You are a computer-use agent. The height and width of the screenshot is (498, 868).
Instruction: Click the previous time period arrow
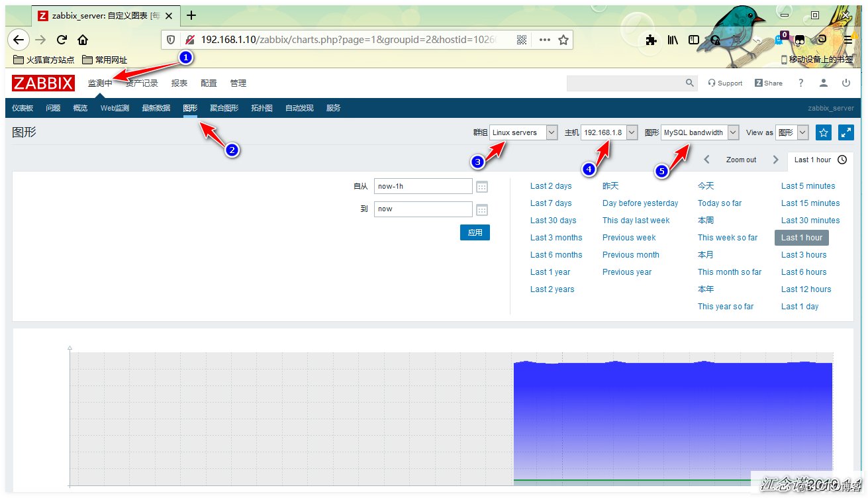pos(707,160)
